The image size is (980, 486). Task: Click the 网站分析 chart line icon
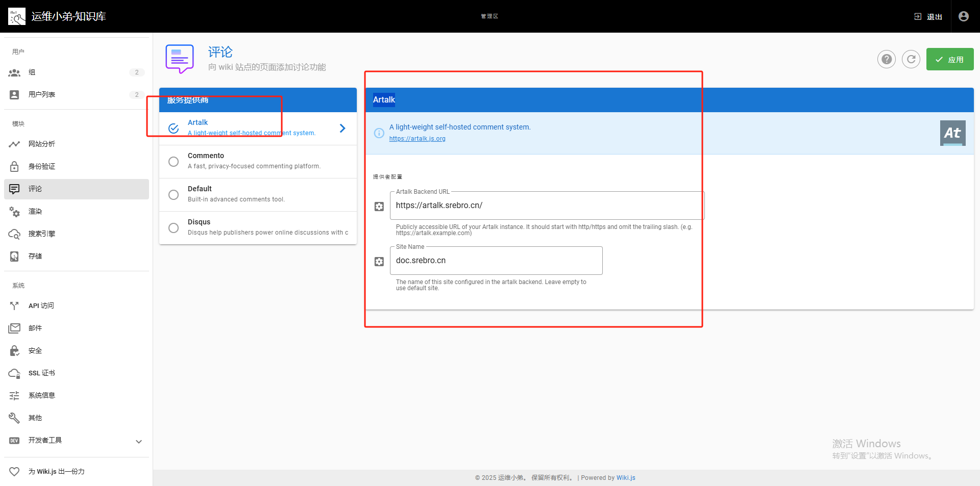tap(14, 144)
